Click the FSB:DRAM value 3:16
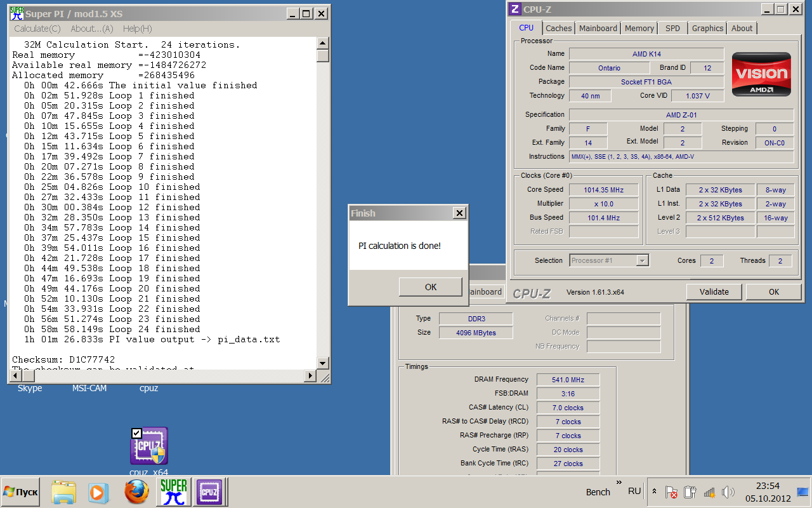The height and width of the screenshot is (508, 812). (568, 394)
